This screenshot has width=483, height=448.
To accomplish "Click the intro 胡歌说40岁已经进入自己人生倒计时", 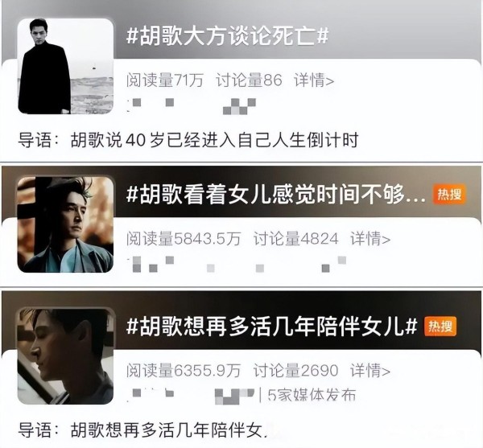I will tap(214, 140).
